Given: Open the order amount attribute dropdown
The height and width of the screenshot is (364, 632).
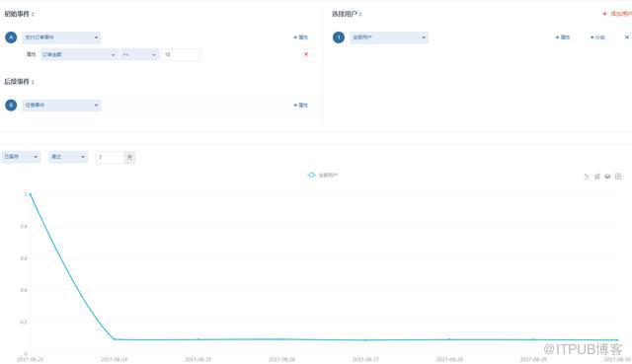Looking at the screenshot, I should [79, 55].
